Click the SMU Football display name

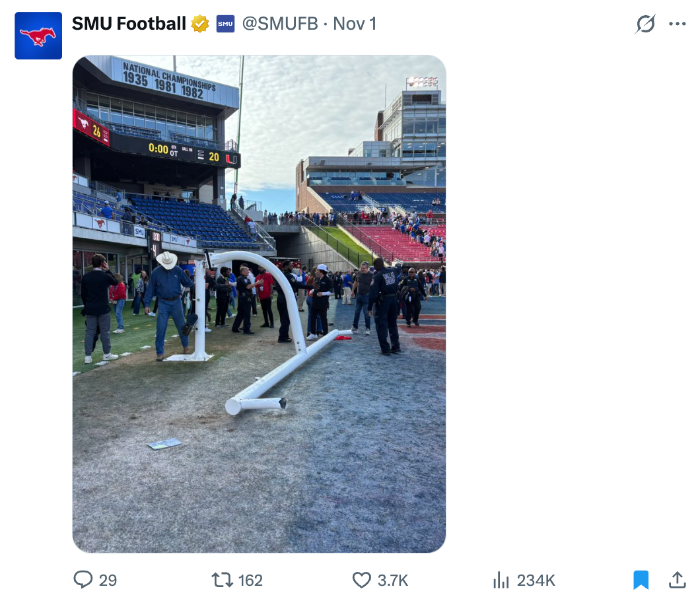tap(129, 24)
